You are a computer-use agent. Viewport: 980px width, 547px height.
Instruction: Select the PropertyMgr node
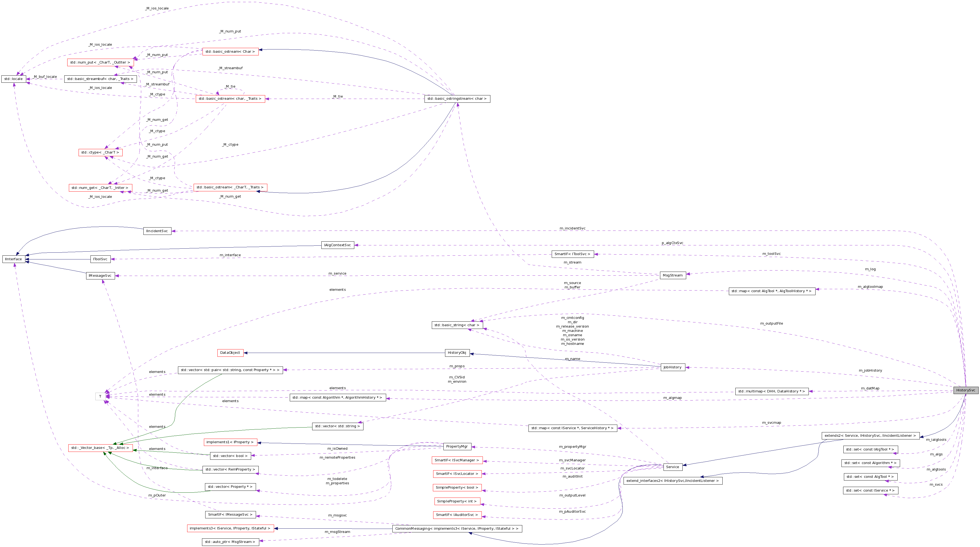coord(457,446)
